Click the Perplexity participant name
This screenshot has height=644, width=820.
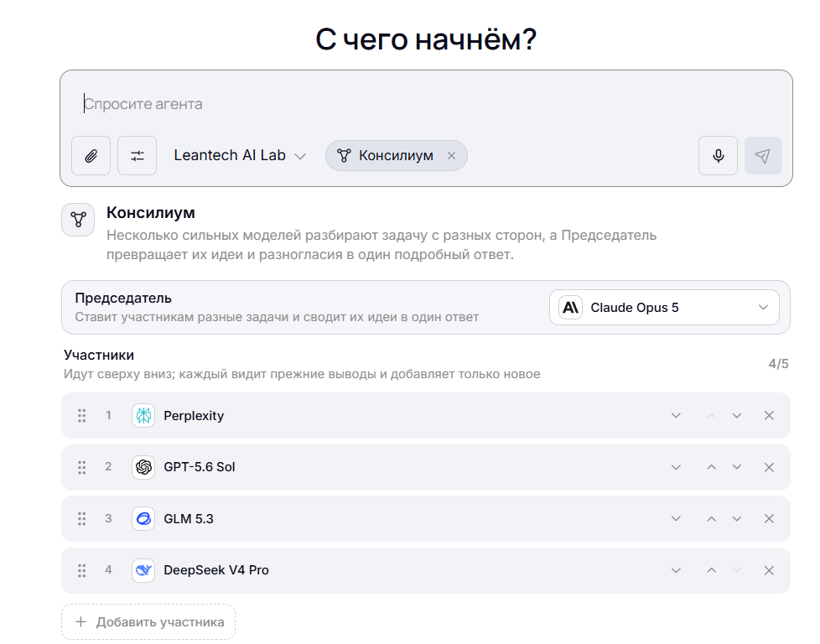click(194, 416)
